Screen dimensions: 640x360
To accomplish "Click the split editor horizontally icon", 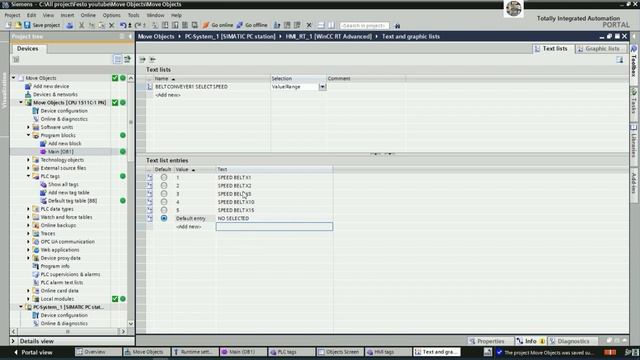I will [321, 25].
